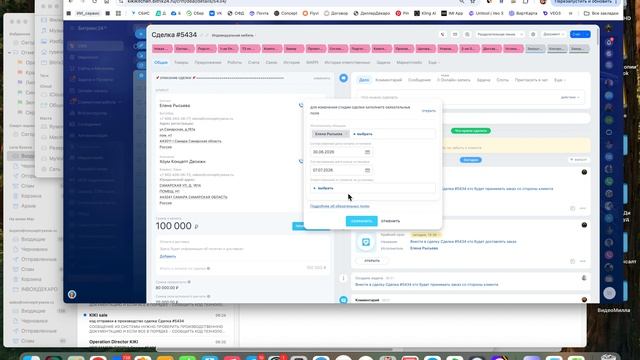
Task: Open the Pin bookmark in the bookmarks bar
Action: click(x=402, y=13)
